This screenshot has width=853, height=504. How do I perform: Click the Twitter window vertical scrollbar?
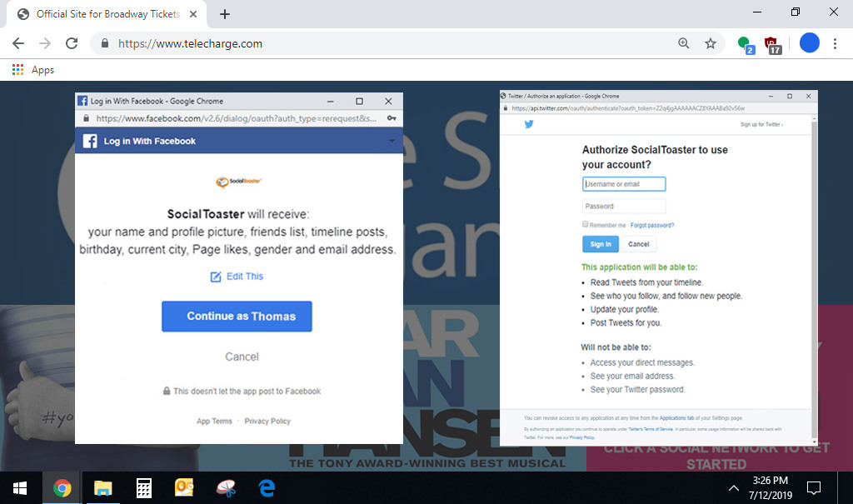click(x=815, y=280)
